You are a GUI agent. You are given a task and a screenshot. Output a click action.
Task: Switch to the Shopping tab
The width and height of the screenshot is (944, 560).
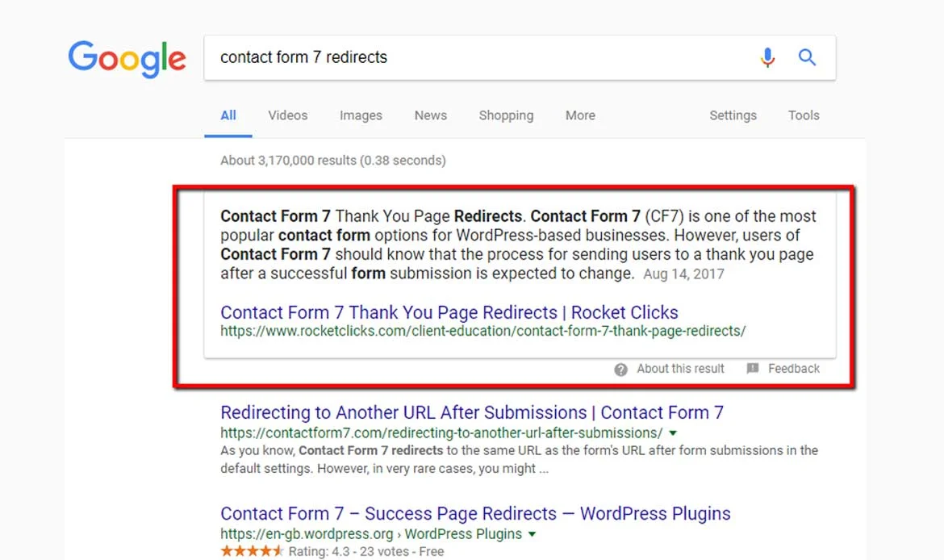[506, 115]
